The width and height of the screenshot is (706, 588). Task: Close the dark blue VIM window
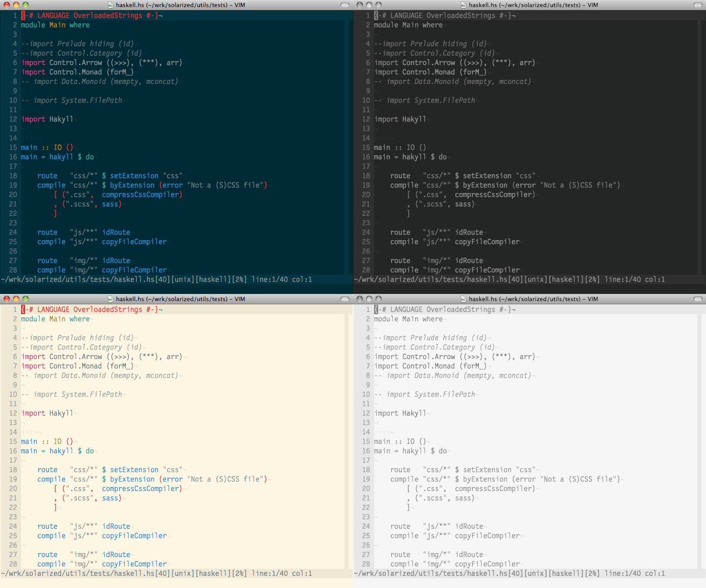click(7, 5)
